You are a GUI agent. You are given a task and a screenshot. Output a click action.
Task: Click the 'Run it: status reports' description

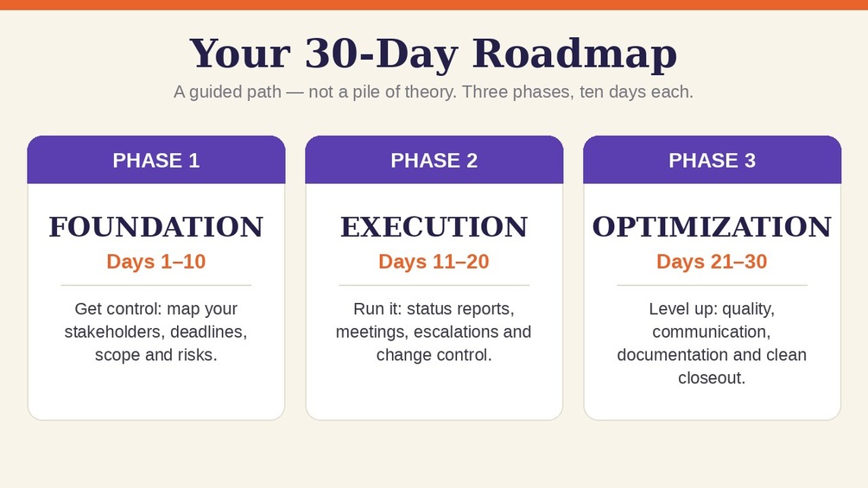(x=434, y=332)
